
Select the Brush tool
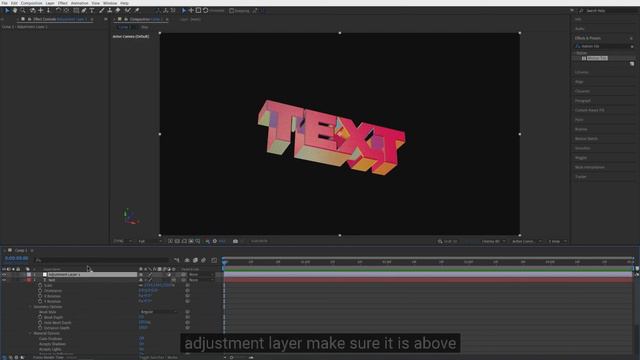(102, 11)
